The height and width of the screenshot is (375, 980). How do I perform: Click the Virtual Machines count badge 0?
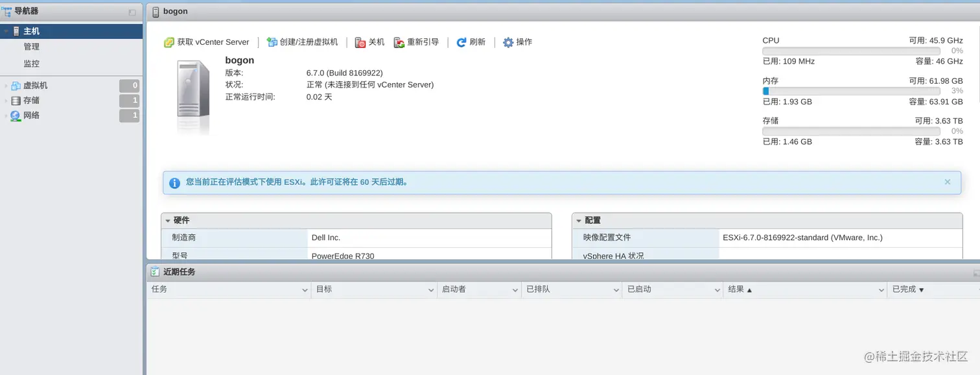(x=130, y=86)
